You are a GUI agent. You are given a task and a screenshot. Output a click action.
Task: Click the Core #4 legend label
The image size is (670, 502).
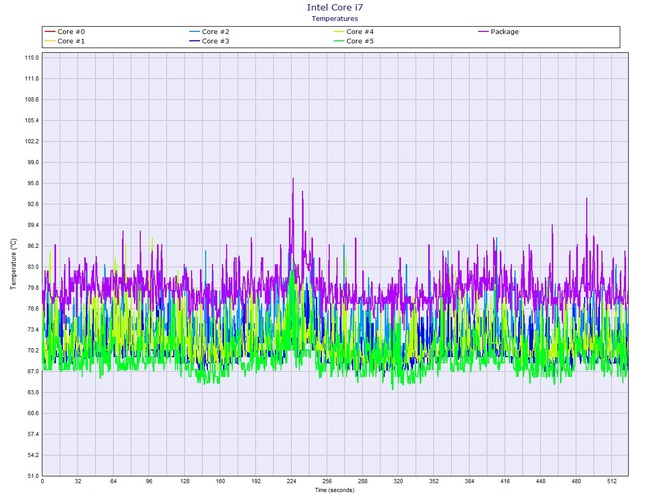(360, 32)
